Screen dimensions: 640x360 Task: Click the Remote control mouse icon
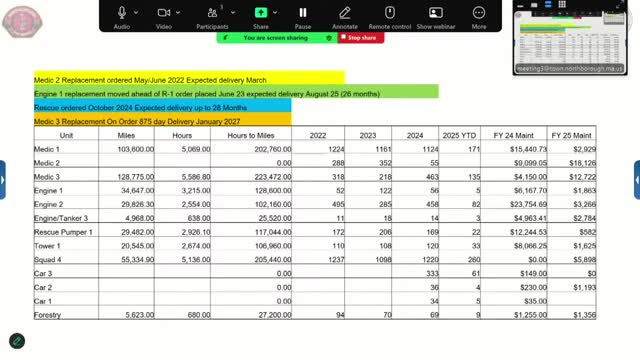[x=390, y=13]
